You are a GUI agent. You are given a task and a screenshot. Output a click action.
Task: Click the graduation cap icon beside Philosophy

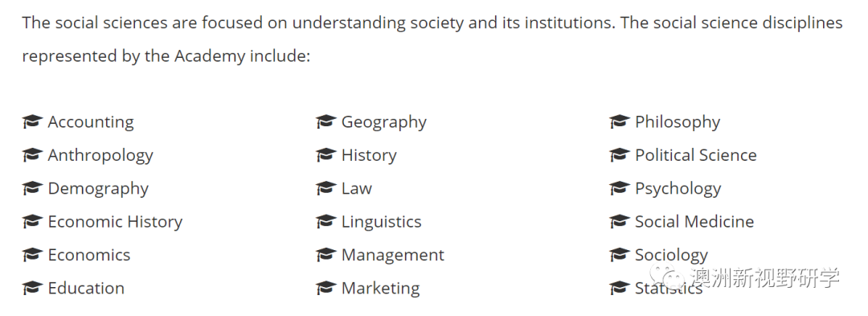coord(620,121)
